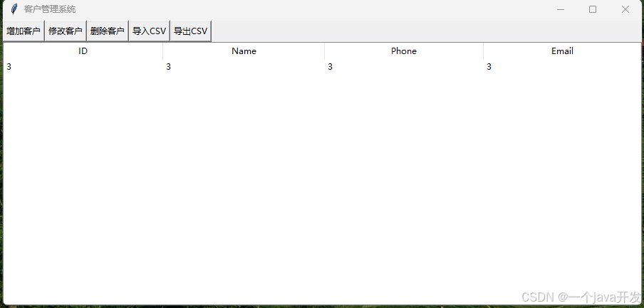The image size is (644, 308).
Task: Click the Phone column header
Action: (x=404, y=51)
